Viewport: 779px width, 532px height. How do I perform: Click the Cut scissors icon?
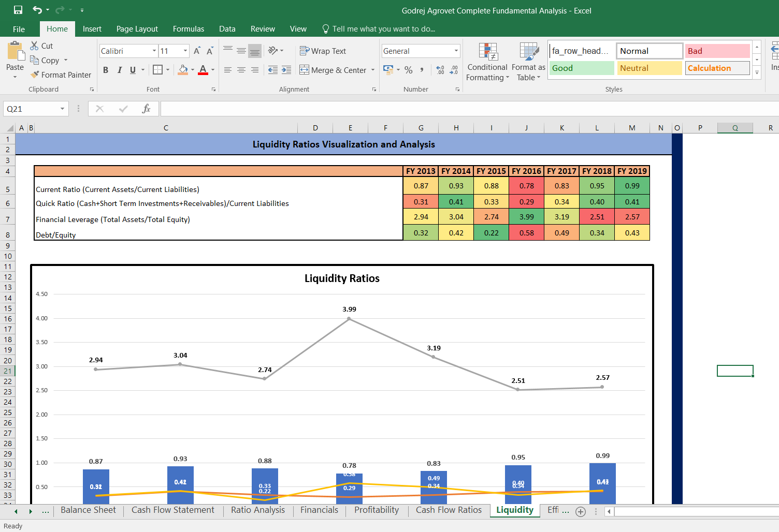[35, 46]
